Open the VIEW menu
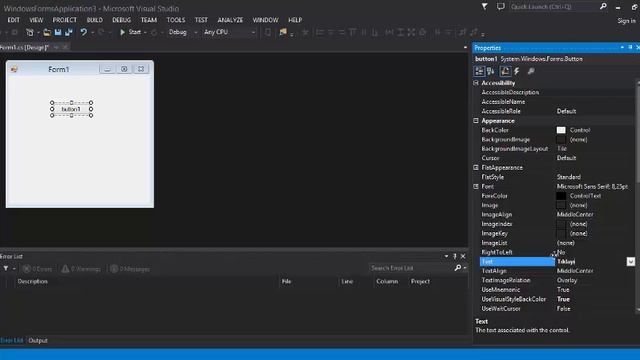640x360 pixels. pos(36,20)
